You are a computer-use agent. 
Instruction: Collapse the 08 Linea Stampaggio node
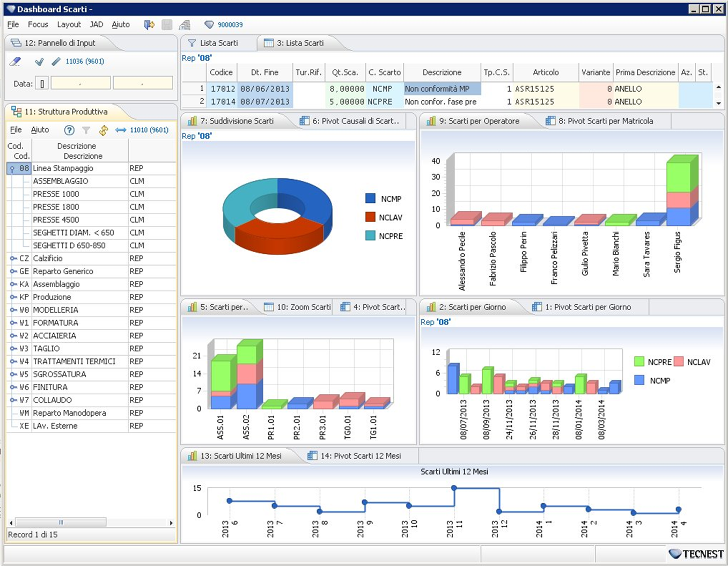coord(12,168)
